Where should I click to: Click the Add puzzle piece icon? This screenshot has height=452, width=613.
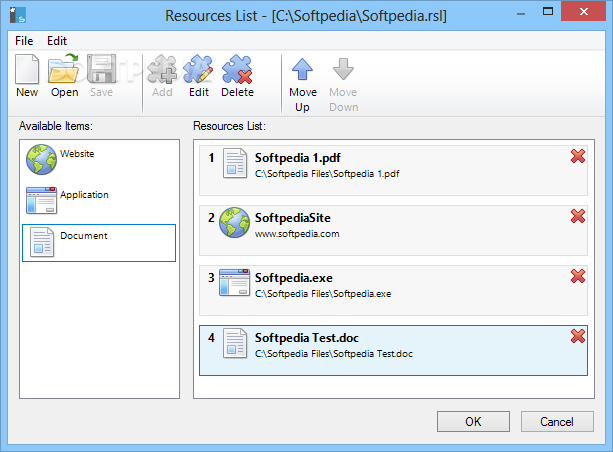[162, 69]
